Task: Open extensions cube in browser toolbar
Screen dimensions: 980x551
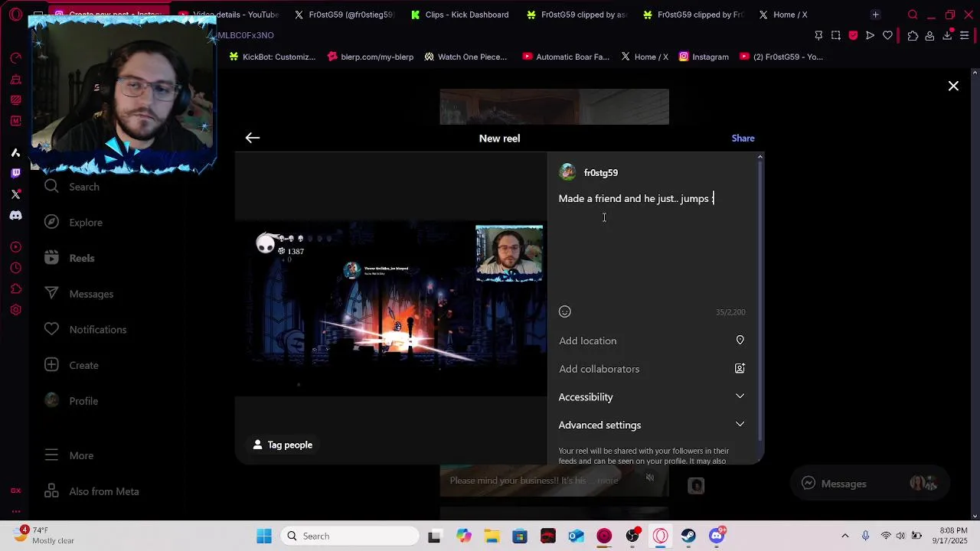Action: point(913,35)
